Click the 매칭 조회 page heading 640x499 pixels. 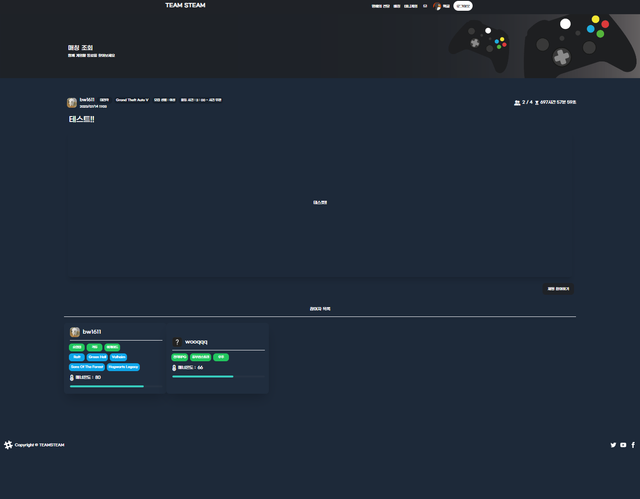[80, 48]
